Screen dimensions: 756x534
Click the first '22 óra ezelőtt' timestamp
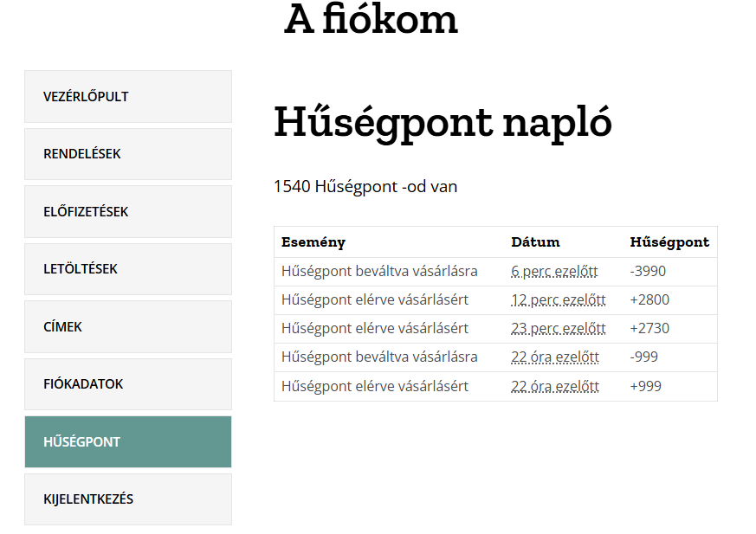pos(555,357)
